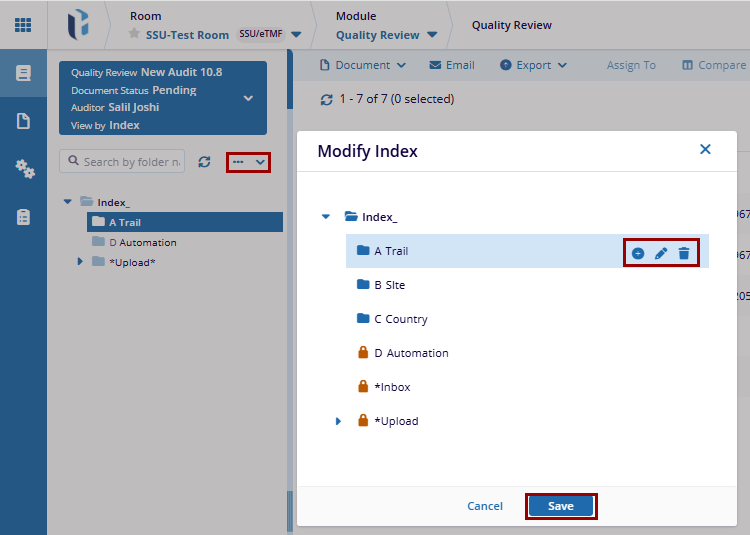Screen dimensions: 750x535
Task: Save the modified index
Action: click(560, 506)
